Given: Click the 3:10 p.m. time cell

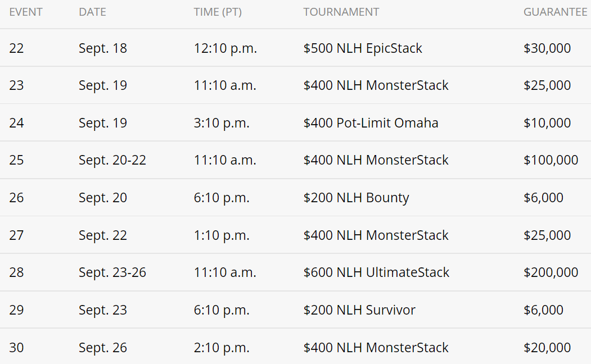Looking at the screenshot, I should click(x=222, y=123).
